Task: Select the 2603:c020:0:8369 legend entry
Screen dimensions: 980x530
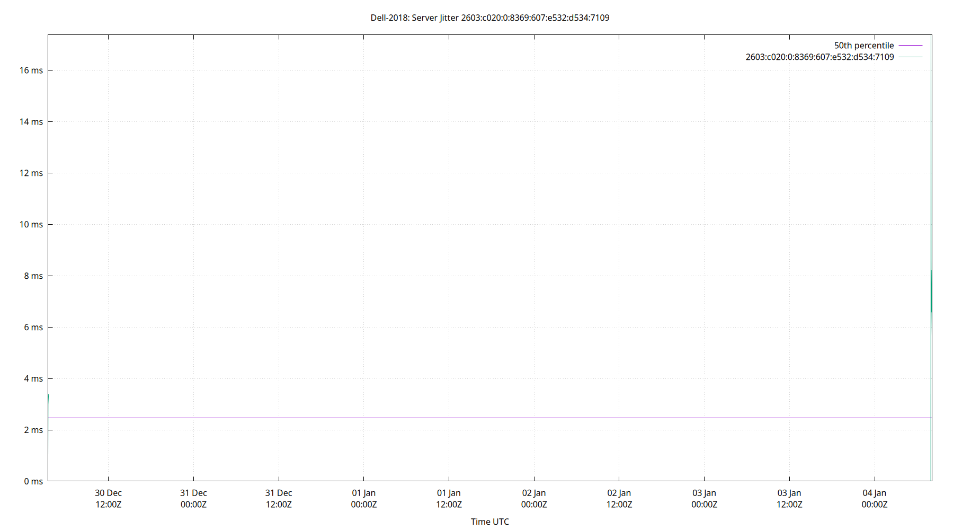Action: pos(819,57)
